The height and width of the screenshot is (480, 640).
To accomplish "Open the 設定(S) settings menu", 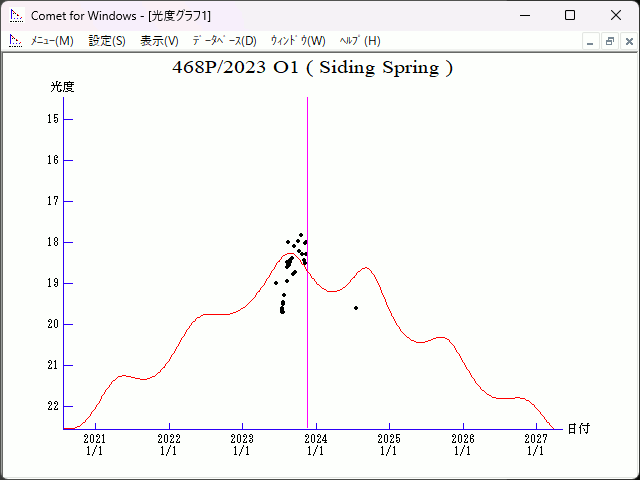I will point(107,41).
